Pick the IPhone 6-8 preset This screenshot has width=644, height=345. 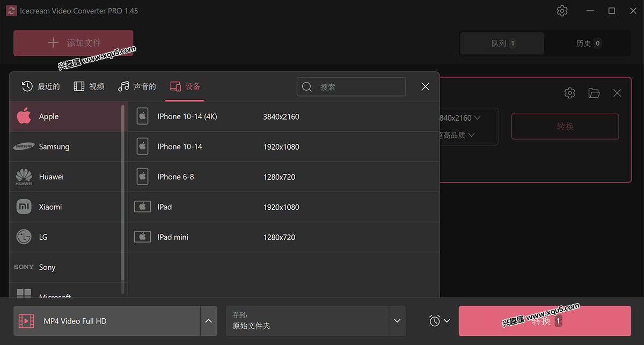[283, 177]
